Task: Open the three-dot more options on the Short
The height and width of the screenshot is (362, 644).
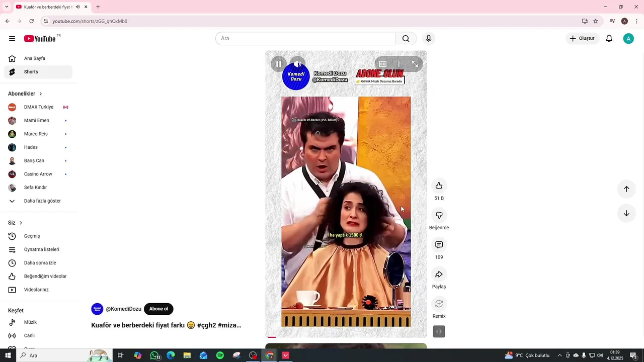Action: tap(398, 64)
